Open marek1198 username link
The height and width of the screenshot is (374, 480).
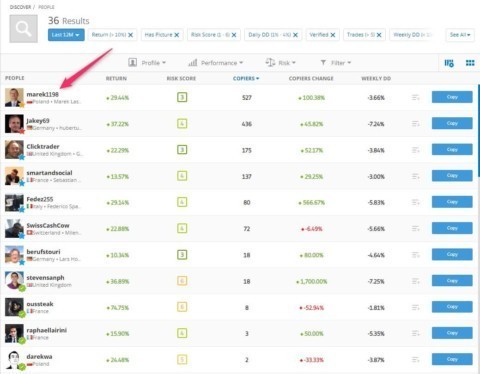tap(42, 94)
